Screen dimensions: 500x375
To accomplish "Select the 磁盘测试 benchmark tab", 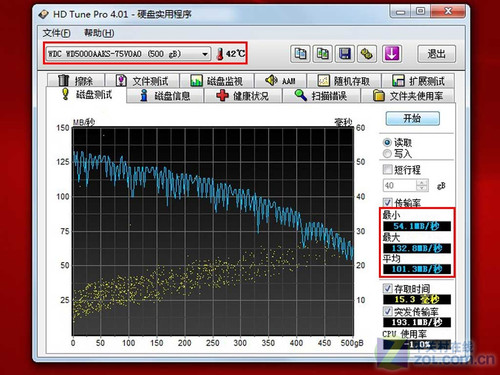I will point(86,95).
